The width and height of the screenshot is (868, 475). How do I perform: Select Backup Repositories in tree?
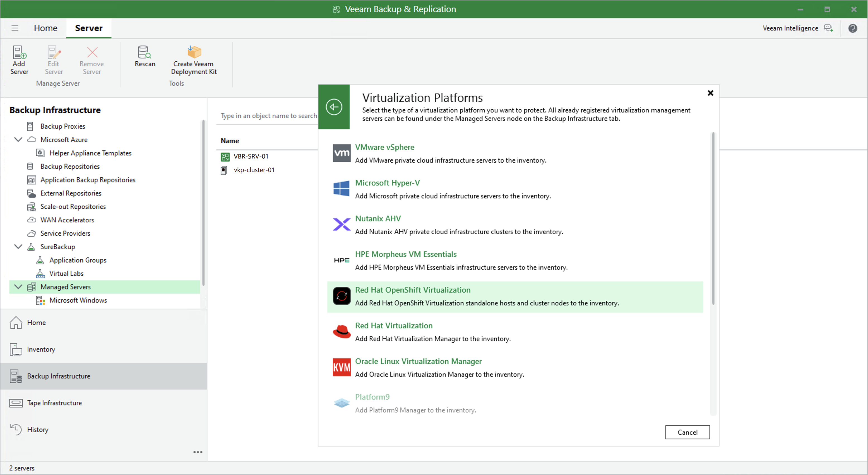70,167
